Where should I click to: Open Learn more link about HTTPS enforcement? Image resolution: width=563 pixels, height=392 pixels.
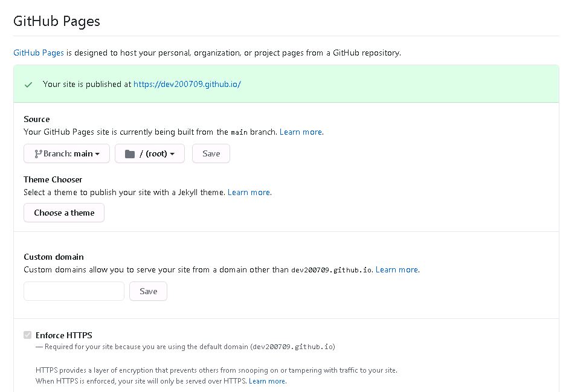tap(268, 381)
